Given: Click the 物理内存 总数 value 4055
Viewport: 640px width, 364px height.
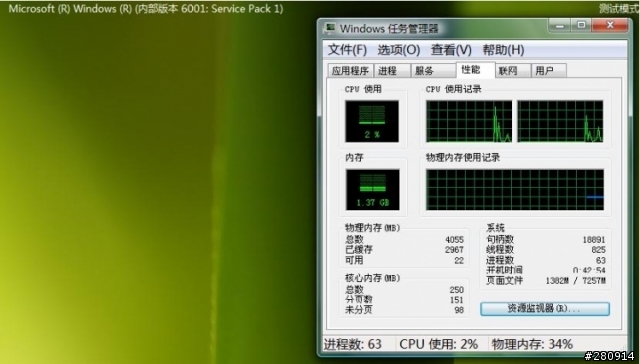Looking at the screenshot, I should point(454,240).
